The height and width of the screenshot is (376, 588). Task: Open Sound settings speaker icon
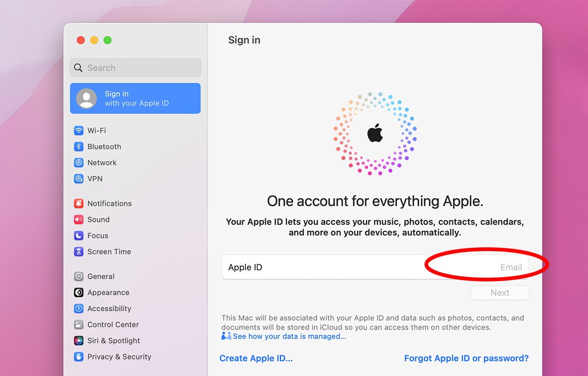pyautogui.click(x=79, y=220)
